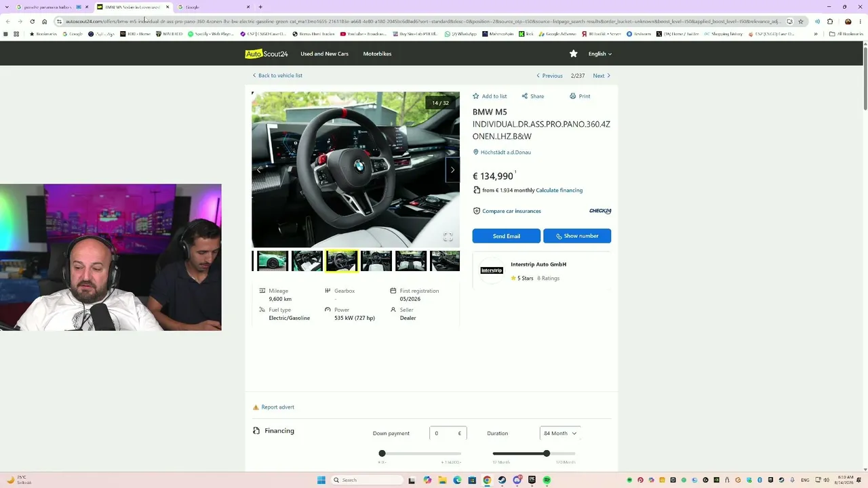Screen dimensions: 868x488
Task: Click the Interstrip Auto GmbH dealer name
Action: [538, 264]
